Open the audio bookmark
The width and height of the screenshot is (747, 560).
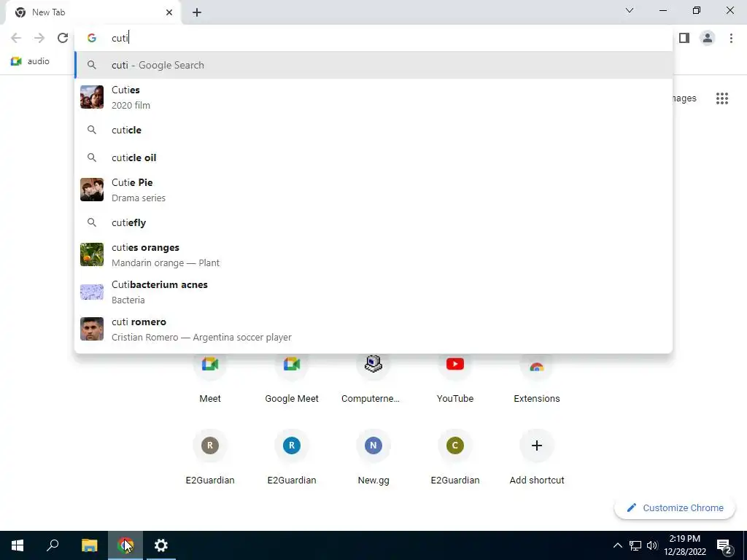coord(30,61)
